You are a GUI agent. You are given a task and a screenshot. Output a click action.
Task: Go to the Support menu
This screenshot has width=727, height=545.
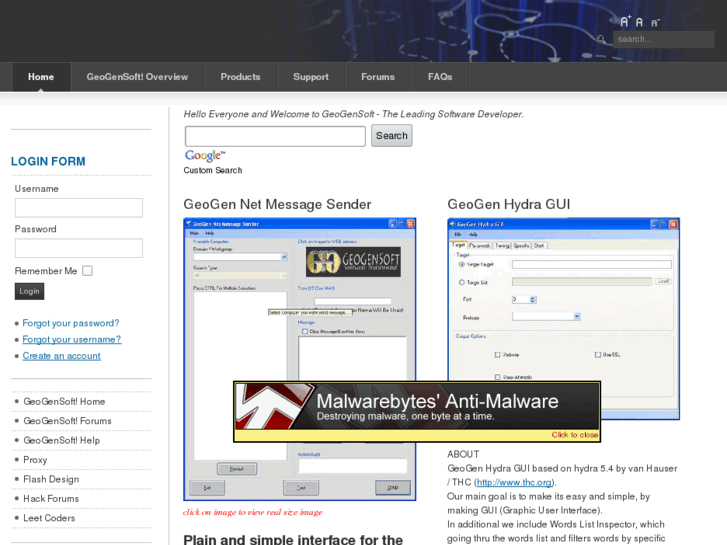pyautogui.click(x=311, y=77)
